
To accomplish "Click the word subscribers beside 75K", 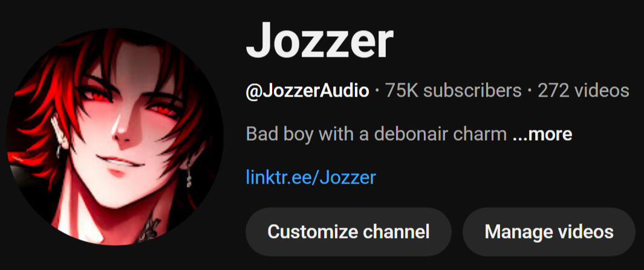I will coord(472,91).
